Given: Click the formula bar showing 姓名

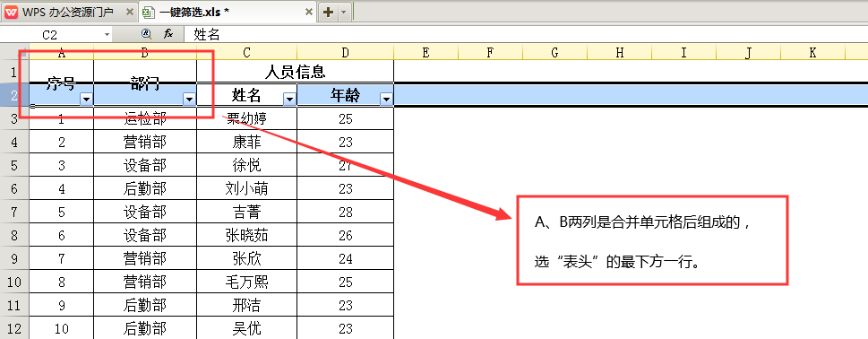Looking at the screenshot, I should click(525, 35).
